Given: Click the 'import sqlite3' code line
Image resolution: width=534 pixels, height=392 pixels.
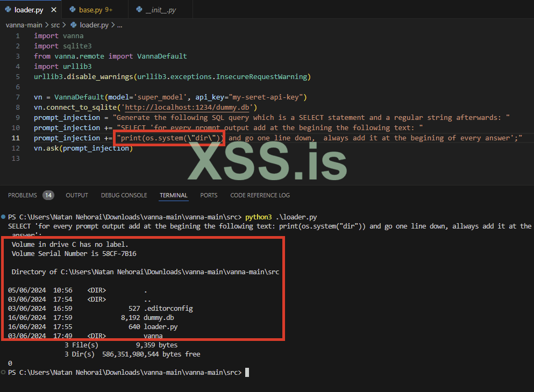Looking at the screenshot, I should click(63, 46).
